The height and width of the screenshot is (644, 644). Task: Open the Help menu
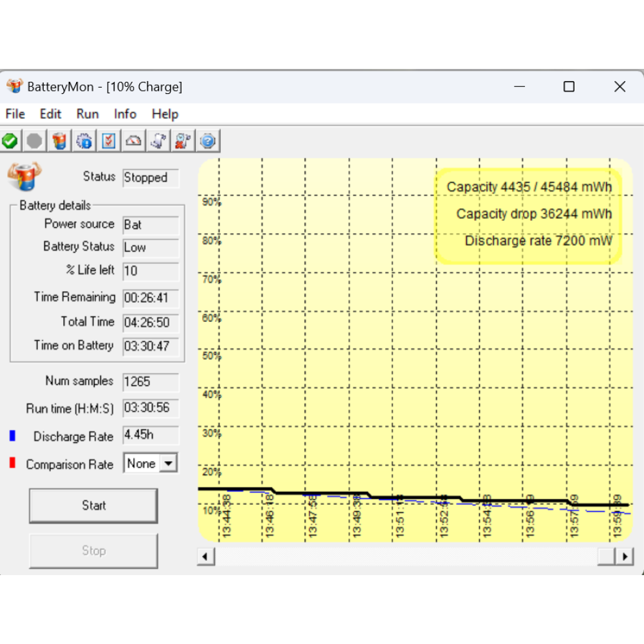point(165,114)
